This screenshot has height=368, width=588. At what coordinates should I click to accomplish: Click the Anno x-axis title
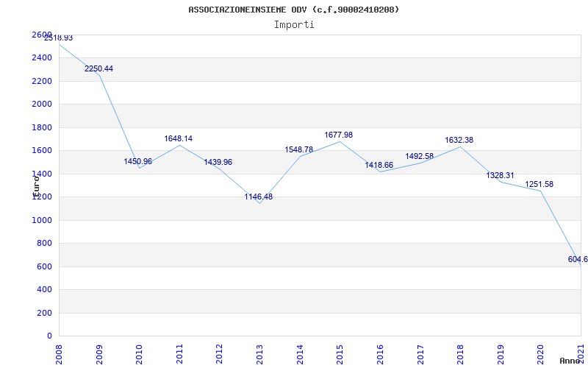(x=570, y=361)
